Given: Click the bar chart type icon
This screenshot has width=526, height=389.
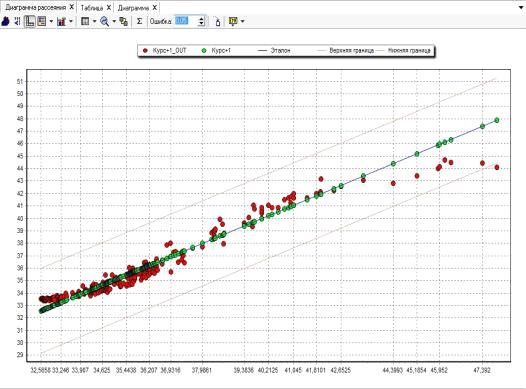Looking at the screenshot, I should 61,21.
